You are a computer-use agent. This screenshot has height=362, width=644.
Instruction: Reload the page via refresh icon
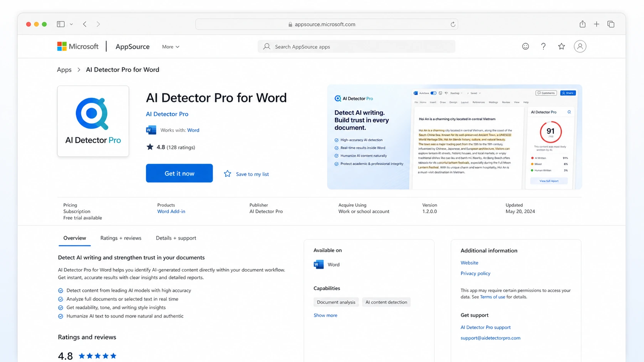(x=453, y=24)
